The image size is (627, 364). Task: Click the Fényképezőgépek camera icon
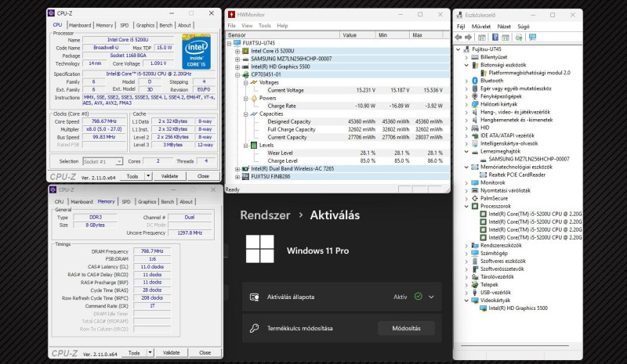[475, 96]
